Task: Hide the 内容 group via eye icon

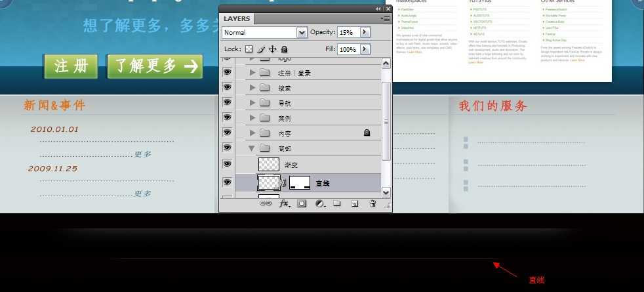Action: click(x=227, y=133)
